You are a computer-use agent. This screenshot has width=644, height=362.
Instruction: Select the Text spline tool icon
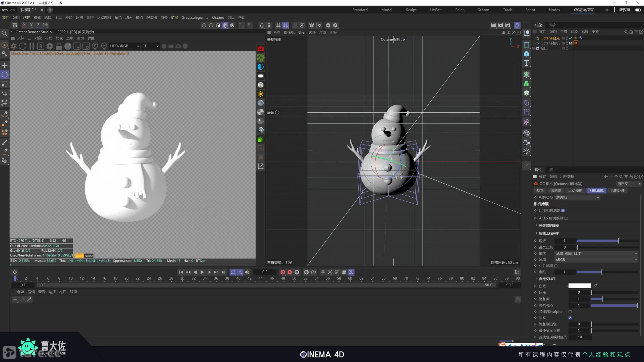coord(526,63)
